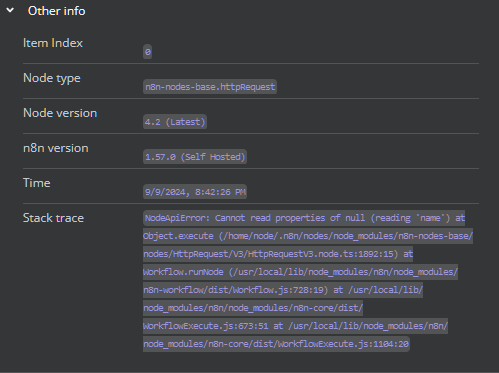Image resolution: width=499 pixels, height=373 pixels.
Task: Click the Workflow.runNode stack trace line
Action: [300, 272]
